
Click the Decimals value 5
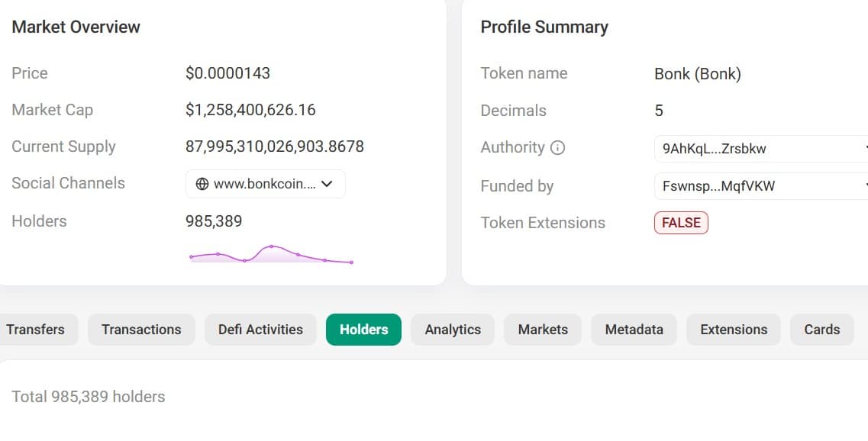(659, 110)
